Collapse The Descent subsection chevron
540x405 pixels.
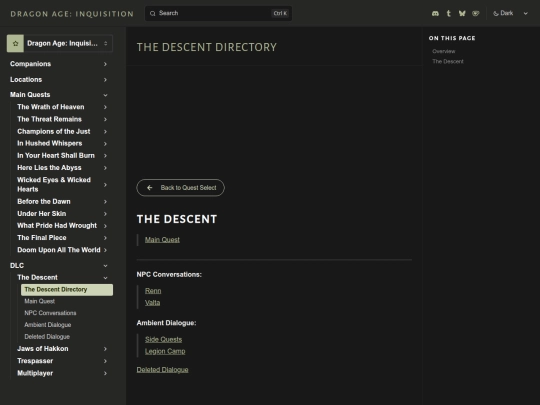105,278
